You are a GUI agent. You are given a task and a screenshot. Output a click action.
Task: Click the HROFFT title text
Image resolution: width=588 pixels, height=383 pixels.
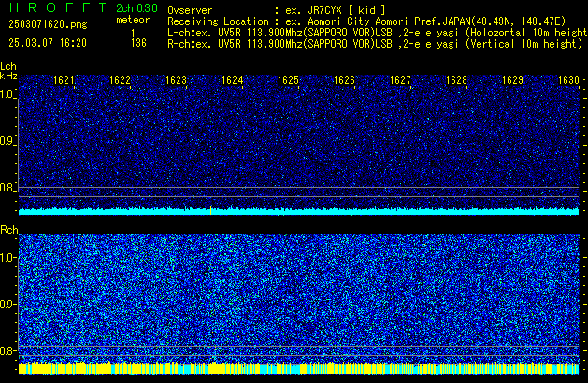pyautogui.click(x=58, y=7)
